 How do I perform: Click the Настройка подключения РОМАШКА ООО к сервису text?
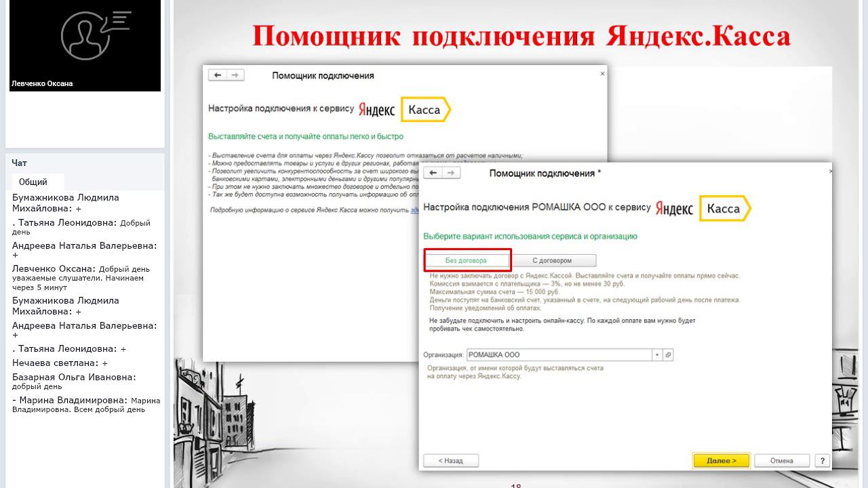coord(536,207)
